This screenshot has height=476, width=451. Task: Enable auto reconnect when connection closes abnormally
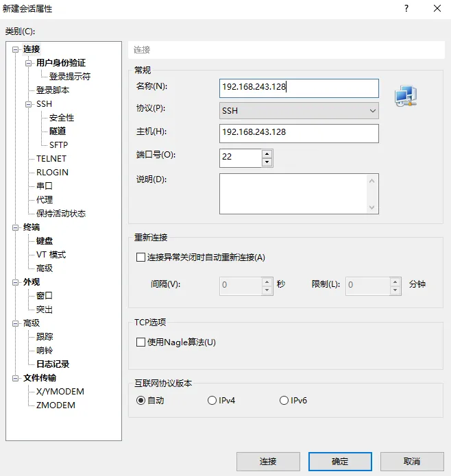click(141, 258)
